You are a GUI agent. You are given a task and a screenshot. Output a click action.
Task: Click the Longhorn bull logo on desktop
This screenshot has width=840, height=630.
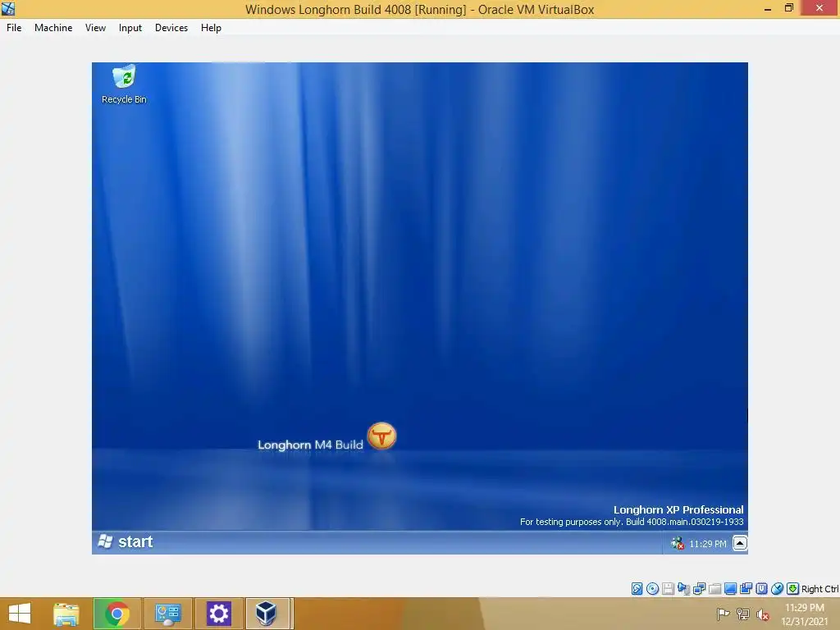pos(382,436)
